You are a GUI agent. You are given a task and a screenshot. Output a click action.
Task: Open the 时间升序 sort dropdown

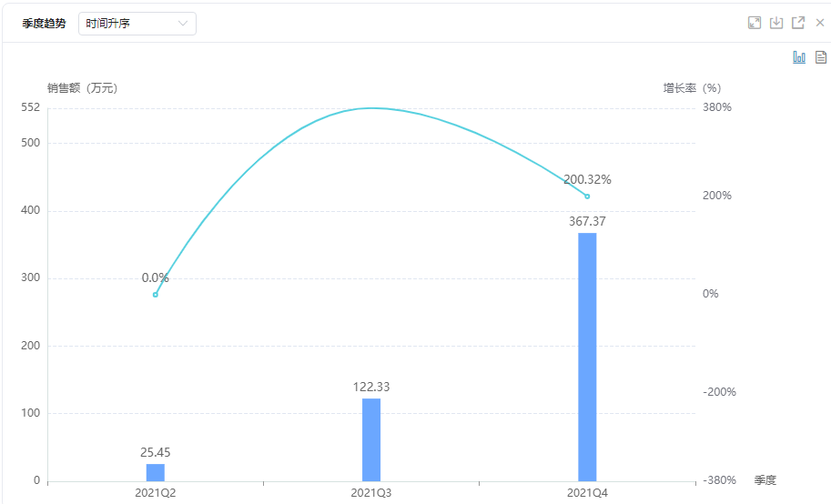(137, 24)
